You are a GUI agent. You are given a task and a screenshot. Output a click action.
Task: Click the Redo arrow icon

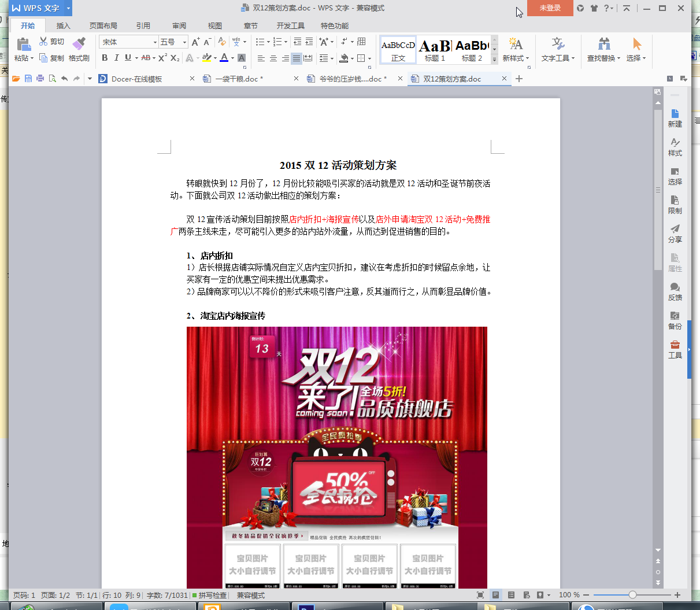pyautogui.click(x=76, y=79)
